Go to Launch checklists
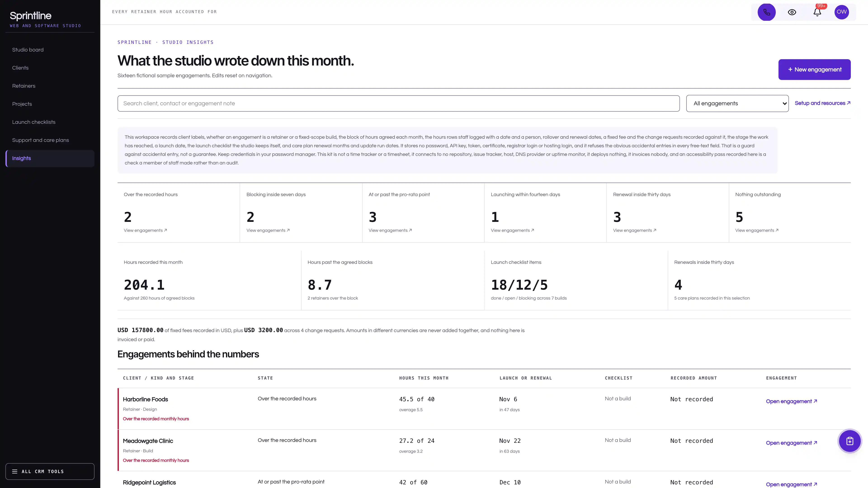 coord(50,122)
